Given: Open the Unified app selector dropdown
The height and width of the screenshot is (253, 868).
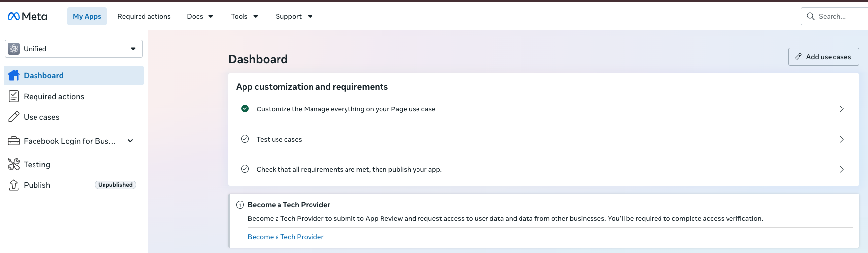Looking at the screenshot, I should (x=74, y=49).
